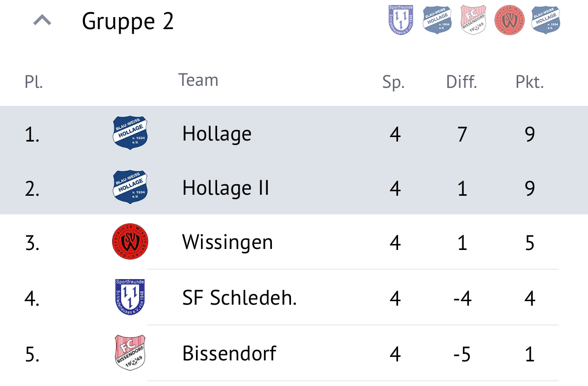Click Hollage crest in first table row
The height and width of the screenshot is (386, 588).
pos(130,133)
